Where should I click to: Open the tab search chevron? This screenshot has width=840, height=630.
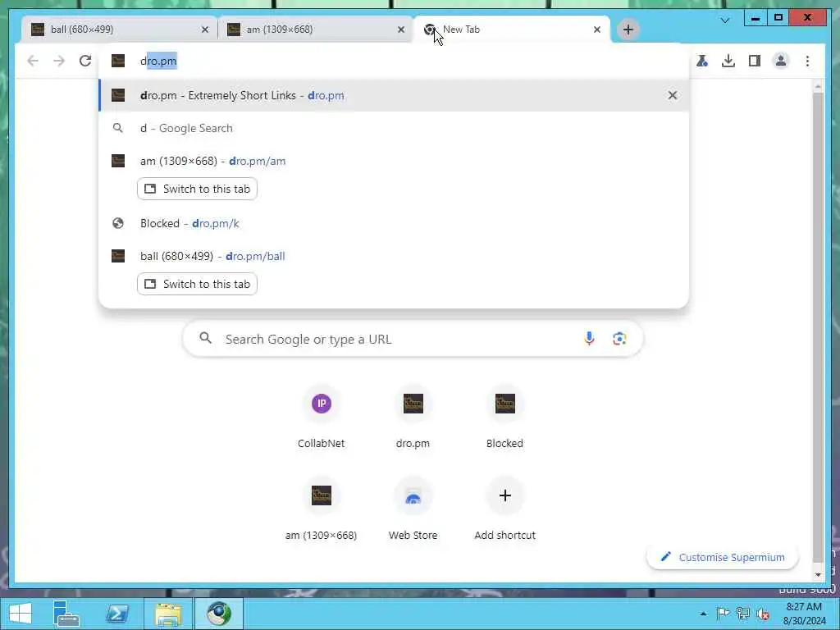click(x=725, y=21)
